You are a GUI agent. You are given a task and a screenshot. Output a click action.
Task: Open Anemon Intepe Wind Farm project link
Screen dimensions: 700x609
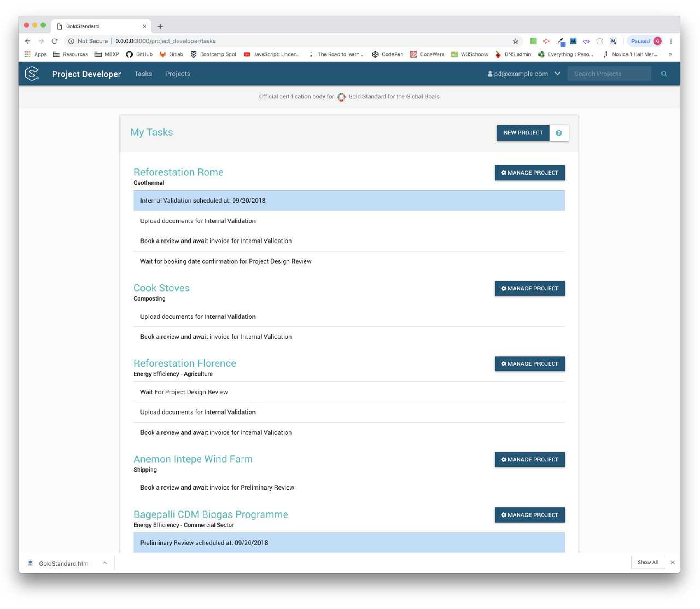click(x=193, y=459)
